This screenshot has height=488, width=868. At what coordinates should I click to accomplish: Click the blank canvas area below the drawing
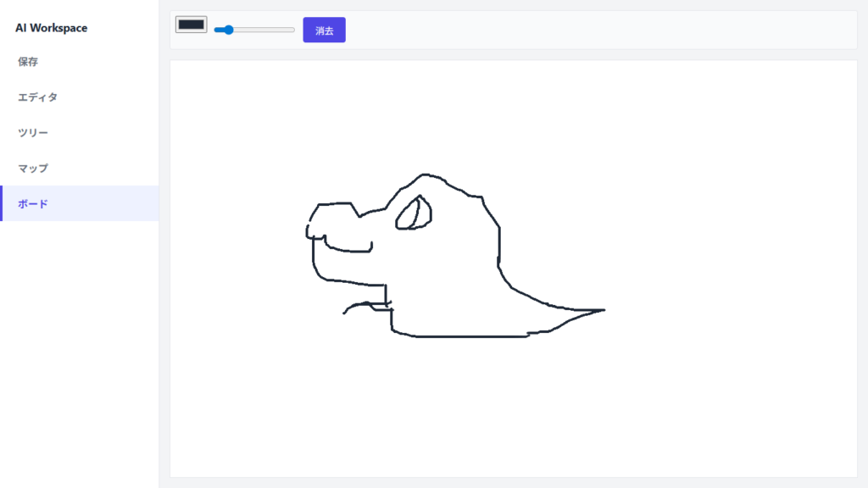[509, 407]
